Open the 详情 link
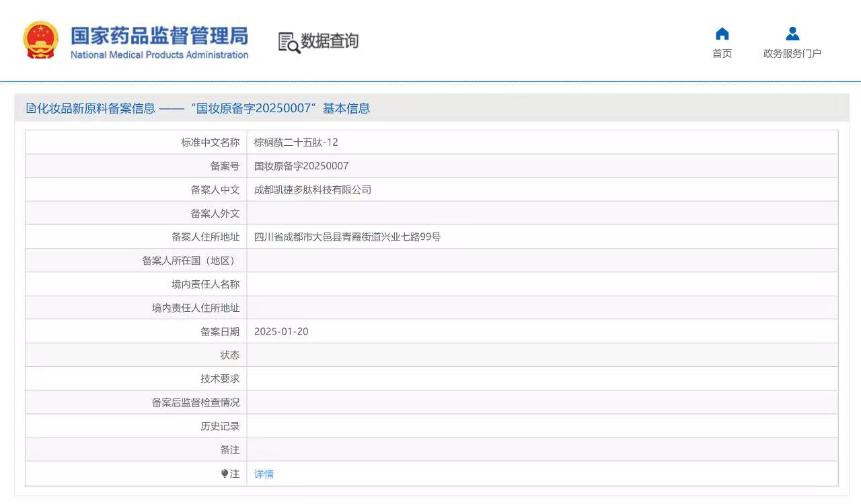Image resolution: width=861 pixels, height=504 pixels. pos(264,474)
